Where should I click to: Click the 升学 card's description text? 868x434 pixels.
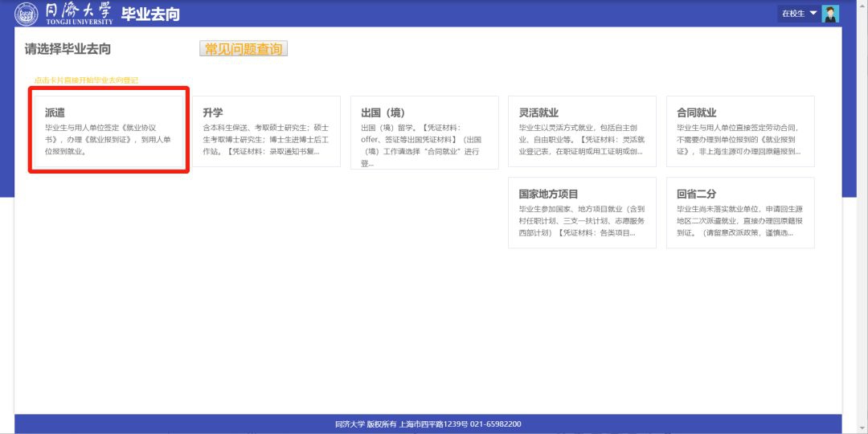point(266,139)
